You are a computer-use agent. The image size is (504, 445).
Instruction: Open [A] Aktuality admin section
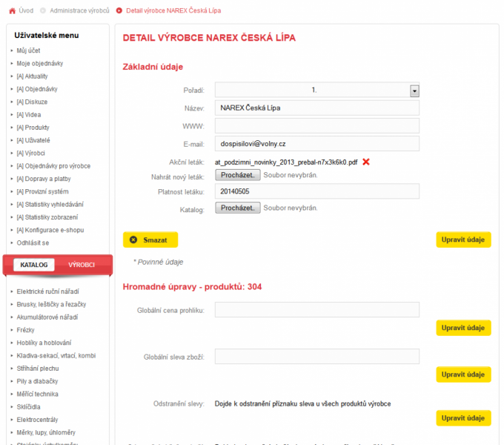pyautogui.click(x=32, y=76)
